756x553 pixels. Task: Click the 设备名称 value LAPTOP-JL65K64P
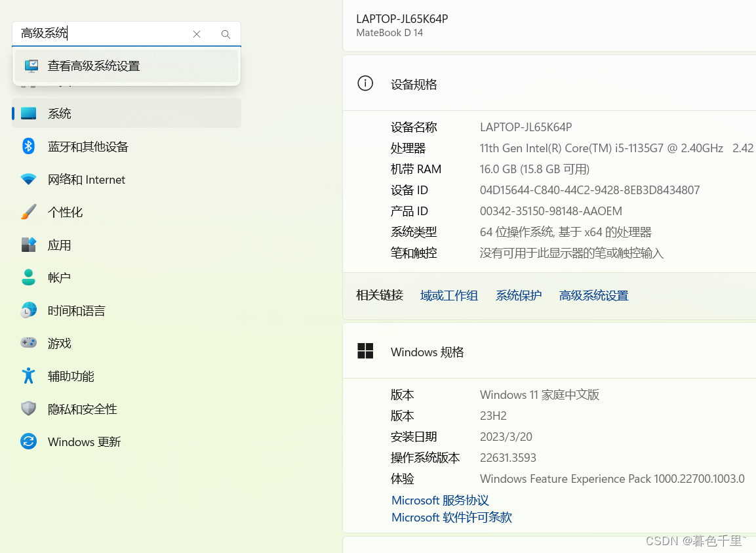526,127
